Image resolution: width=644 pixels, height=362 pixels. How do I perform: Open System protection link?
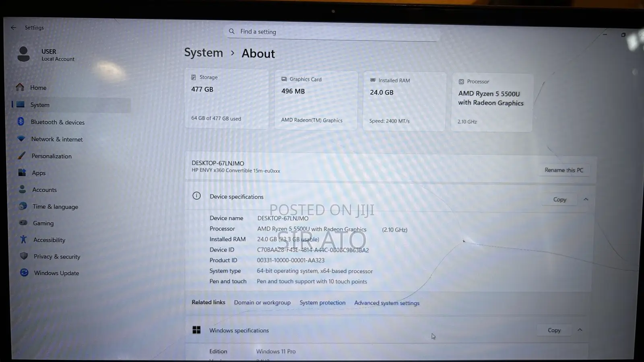point(322,302)
